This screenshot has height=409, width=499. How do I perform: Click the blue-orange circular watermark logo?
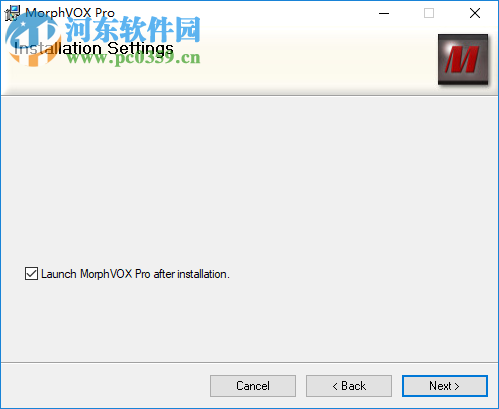33,40
